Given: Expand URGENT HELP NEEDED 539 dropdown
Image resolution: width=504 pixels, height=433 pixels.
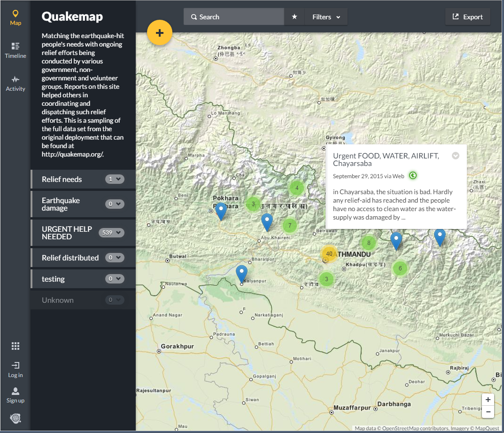Looking at the screenshot, I should pyautogui.click(x=111, y=233).
